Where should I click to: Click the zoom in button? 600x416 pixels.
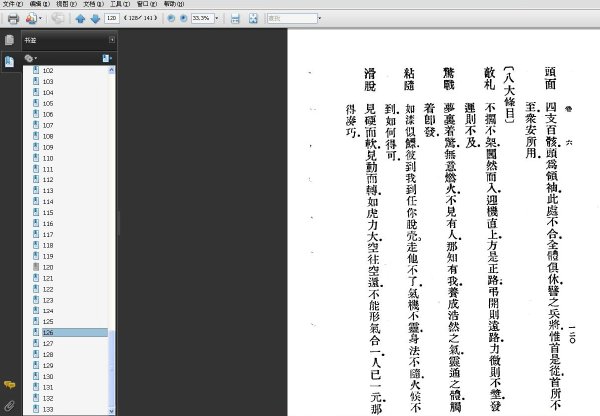(184, 18)
